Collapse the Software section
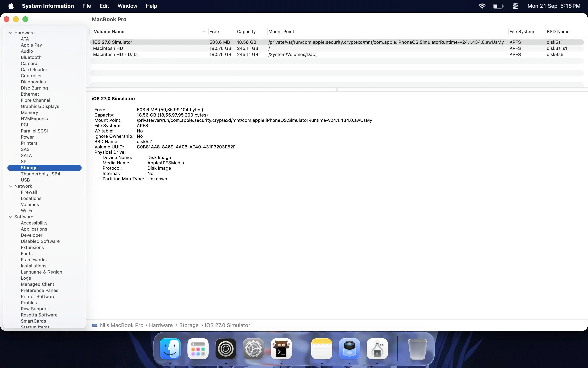 coord(11,217)
